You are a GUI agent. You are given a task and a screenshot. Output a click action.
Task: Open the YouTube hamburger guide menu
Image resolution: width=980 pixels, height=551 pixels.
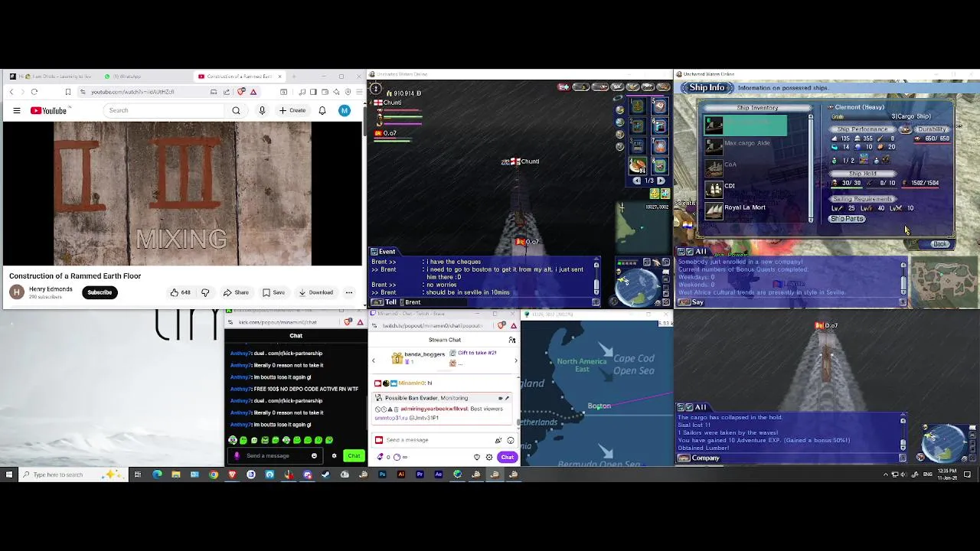17,111
